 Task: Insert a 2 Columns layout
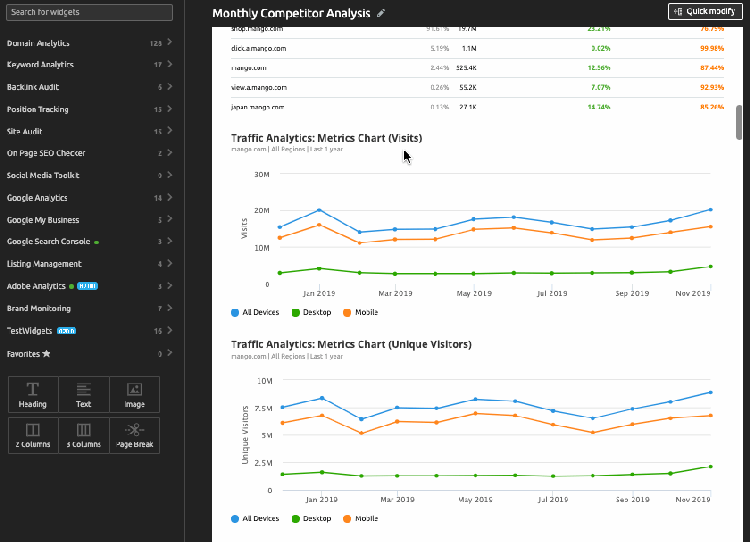(33, 435)
